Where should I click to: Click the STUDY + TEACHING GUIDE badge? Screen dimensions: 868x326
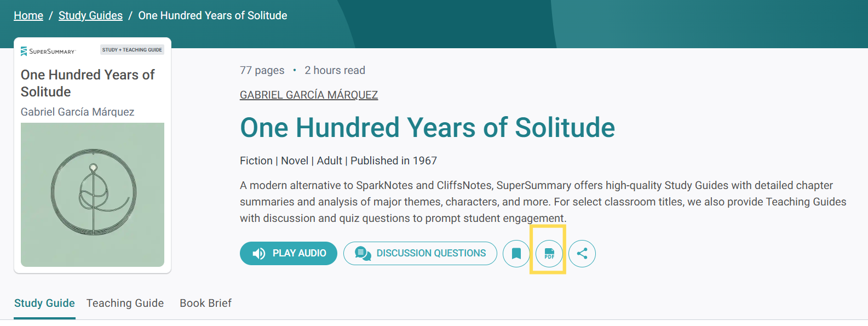[132, 50]
